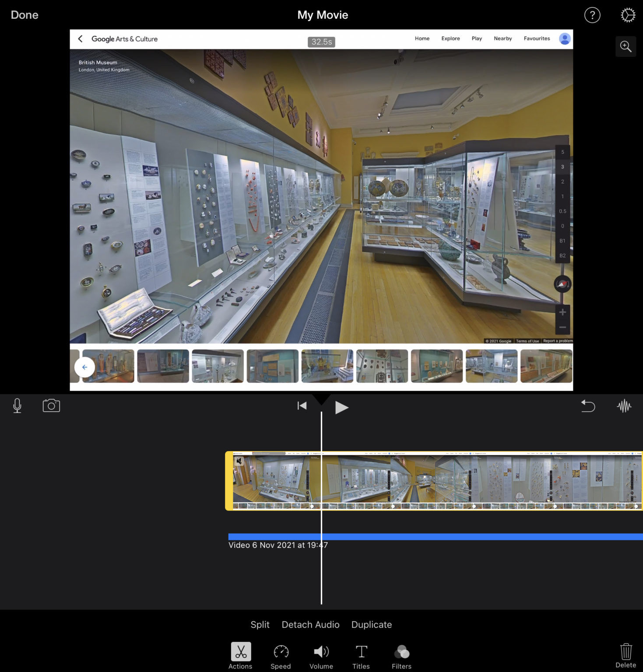Duplicate the selected clip
643x672 pixels.
click(x=371, y=624)
